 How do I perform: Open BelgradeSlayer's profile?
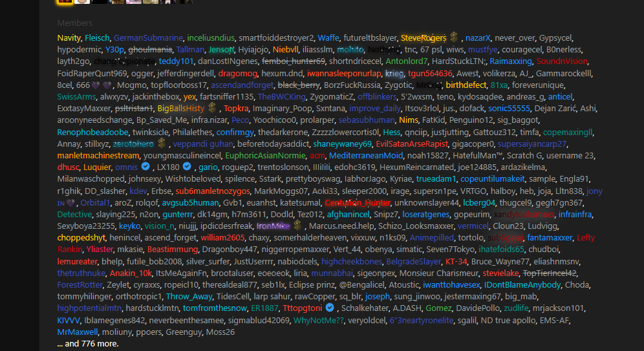click(x=413, y=262)
